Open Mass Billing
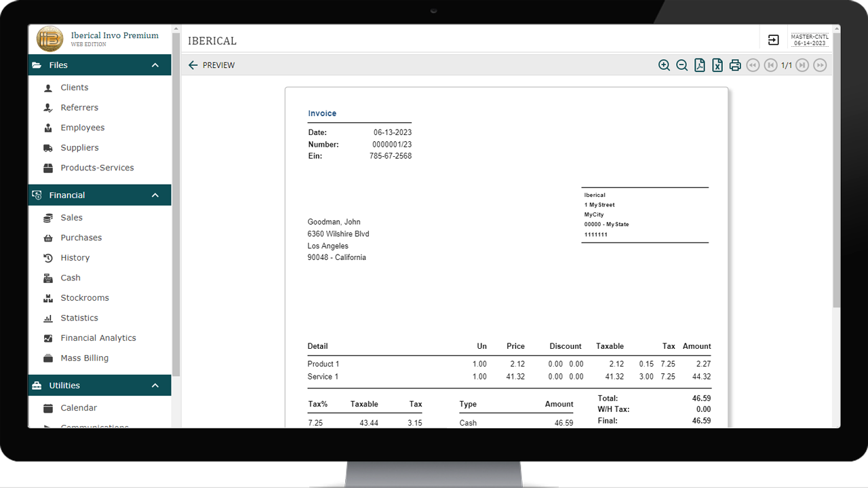Viewport: 868px width, 488px height. coord(84,358)
